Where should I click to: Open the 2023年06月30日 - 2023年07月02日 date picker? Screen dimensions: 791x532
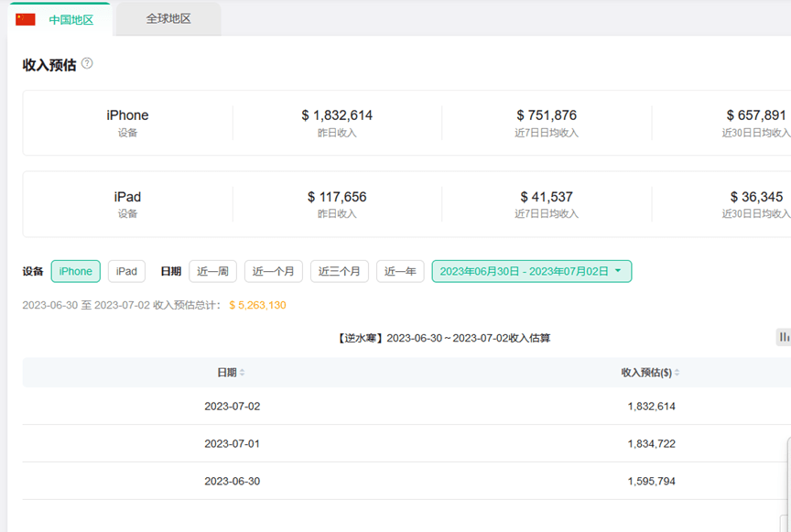[x=532, y=272]
